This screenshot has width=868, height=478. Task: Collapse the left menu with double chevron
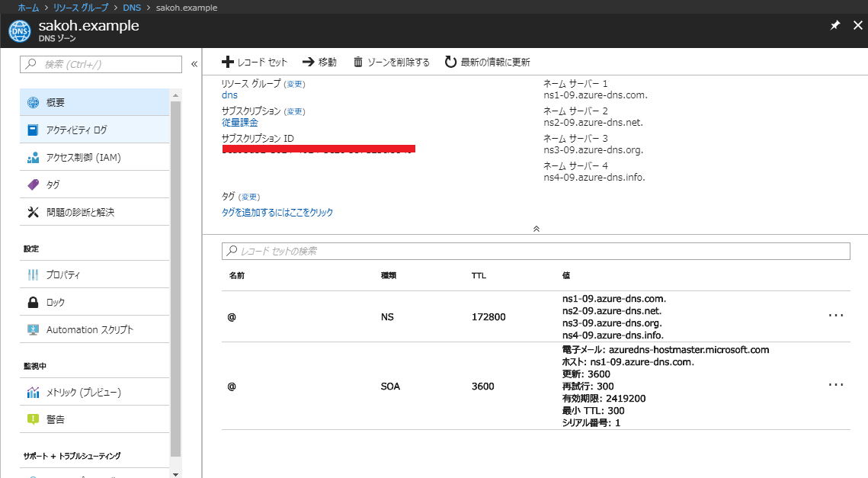click(x=194, y=64)
